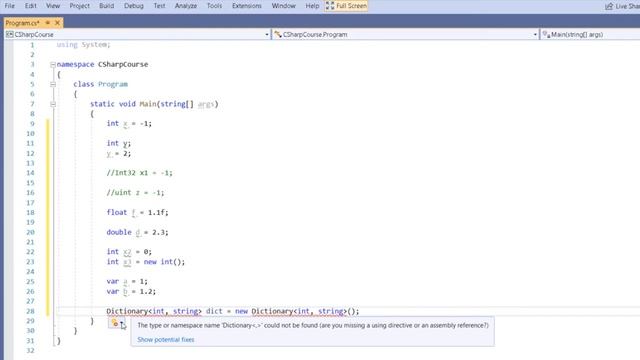Click the Live Share button
Screen dimensions: 640x360
pyautogui.click(x=622, y=6)
